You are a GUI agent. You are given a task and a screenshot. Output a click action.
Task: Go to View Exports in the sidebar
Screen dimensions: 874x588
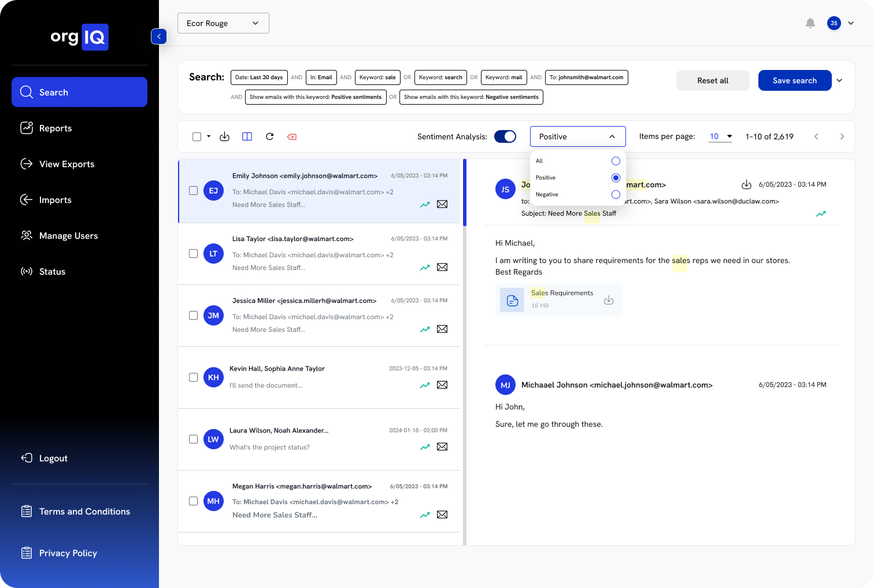click(x=66, y=164)
